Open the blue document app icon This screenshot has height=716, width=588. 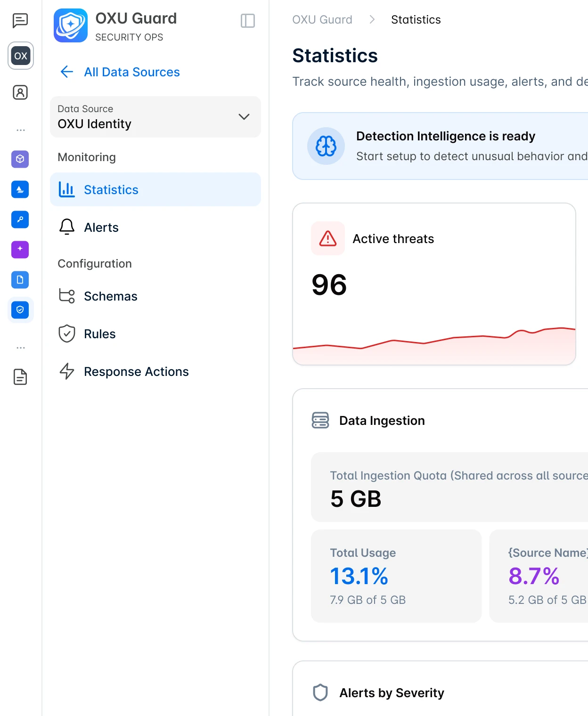click(x=20, y=280)
